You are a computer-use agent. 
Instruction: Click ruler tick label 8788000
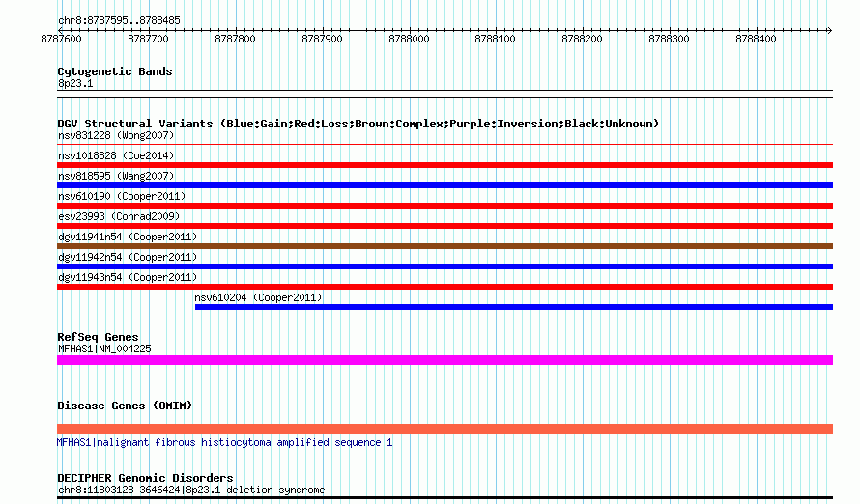point(409,39)
